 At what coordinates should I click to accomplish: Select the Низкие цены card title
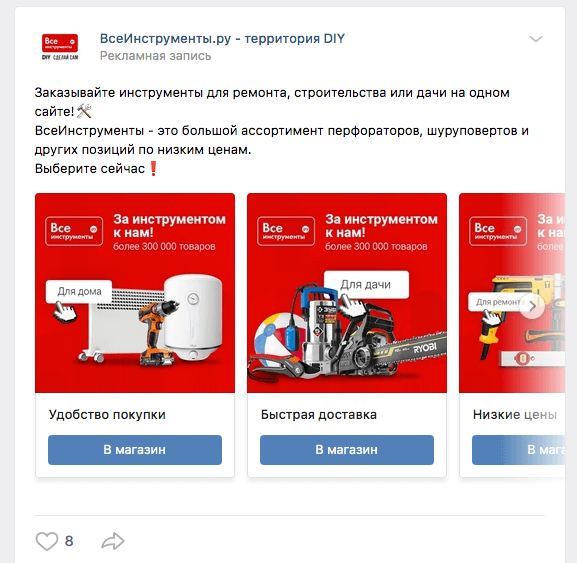click(515, 415)
